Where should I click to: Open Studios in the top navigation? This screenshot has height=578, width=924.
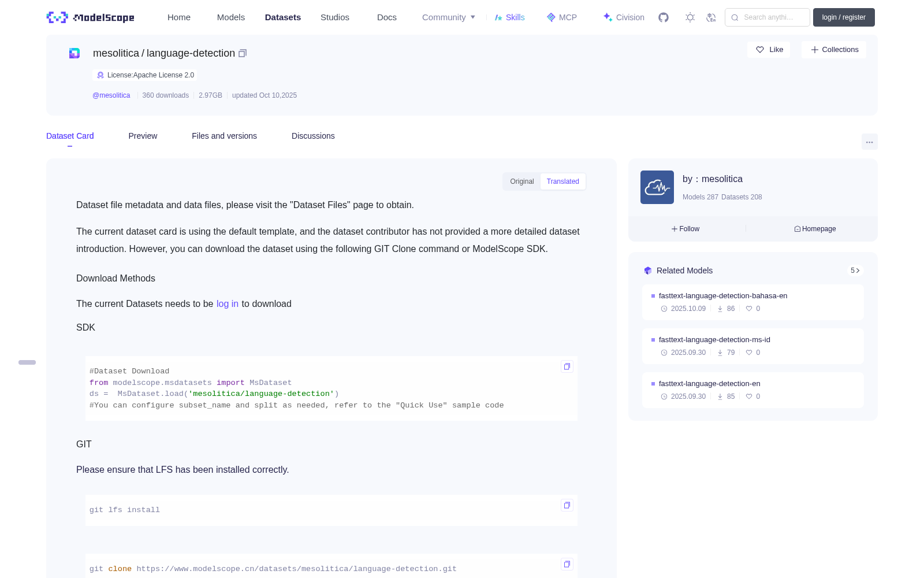pyautogui.click(x=335, y=17)
